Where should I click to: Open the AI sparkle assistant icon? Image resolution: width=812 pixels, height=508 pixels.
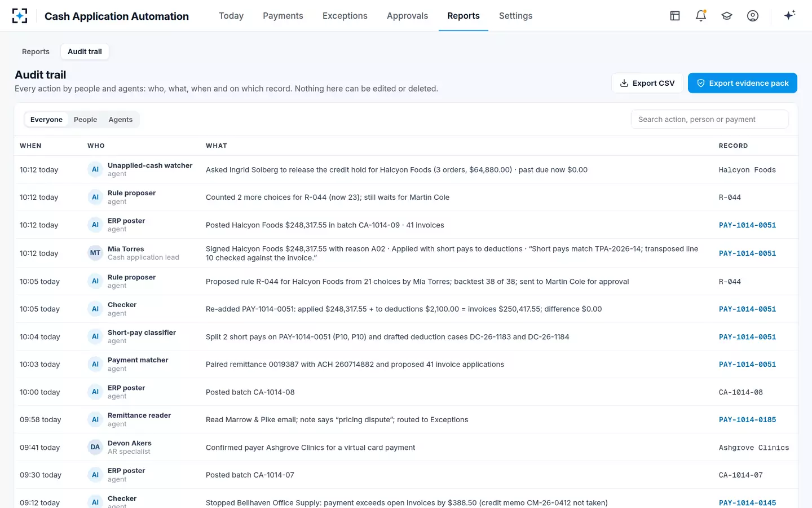tap(789, 15)
